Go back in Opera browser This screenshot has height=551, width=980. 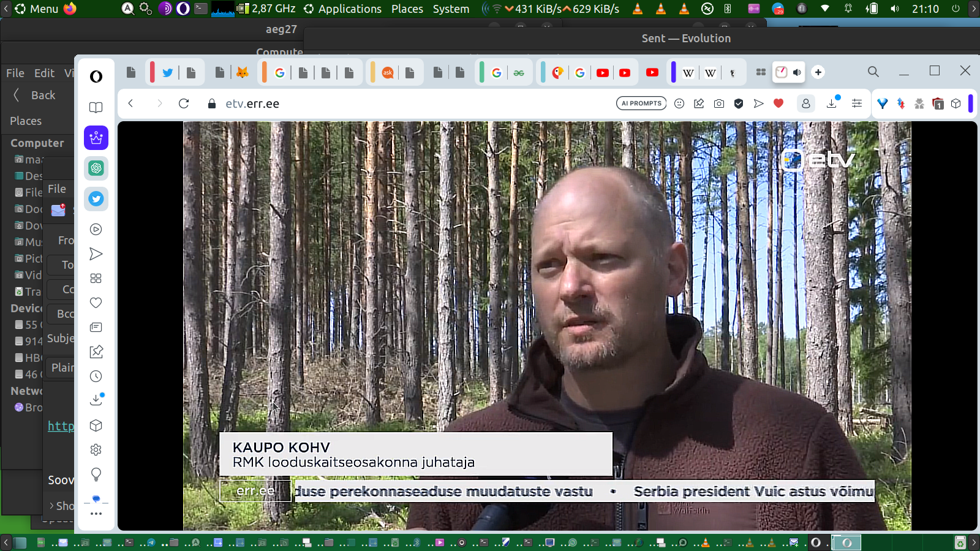click(130, 103)
